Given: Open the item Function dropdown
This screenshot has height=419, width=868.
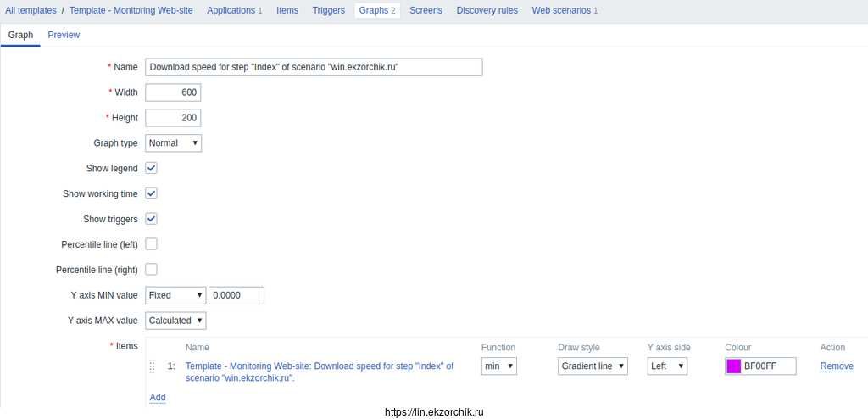Looking at the screenshot, I should tap(498, 366).
